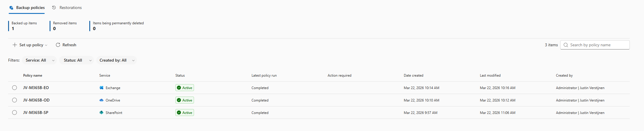Viewport: 644px width, 131px height.
Task: Open the JV-M365B-SP policy link
Action: [36, 112]
